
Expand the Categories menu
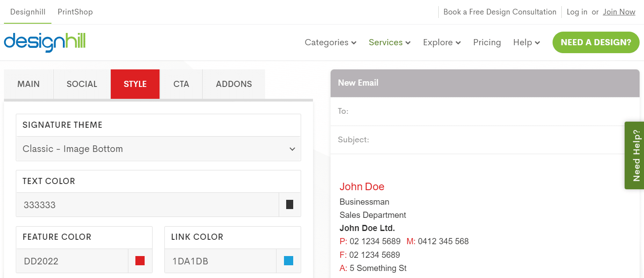pos(330,43)
